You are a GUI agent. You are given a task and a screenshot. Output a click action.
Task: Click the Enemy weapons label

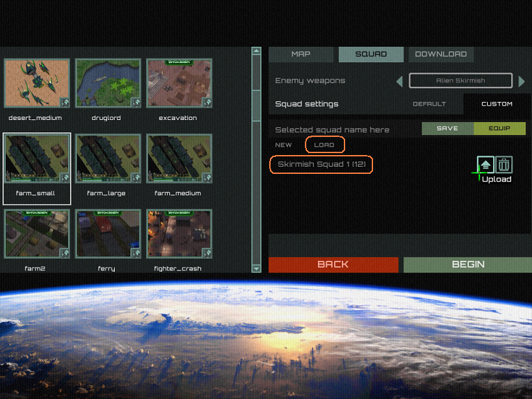[310, 80]
